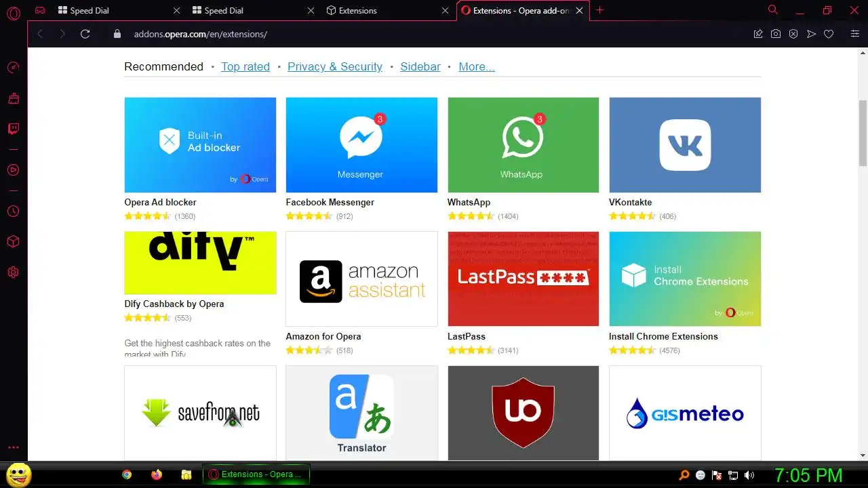Click the page vertical scrollbar thumb
The width and height of the screenshot is (868, 488).
point(863,132)
